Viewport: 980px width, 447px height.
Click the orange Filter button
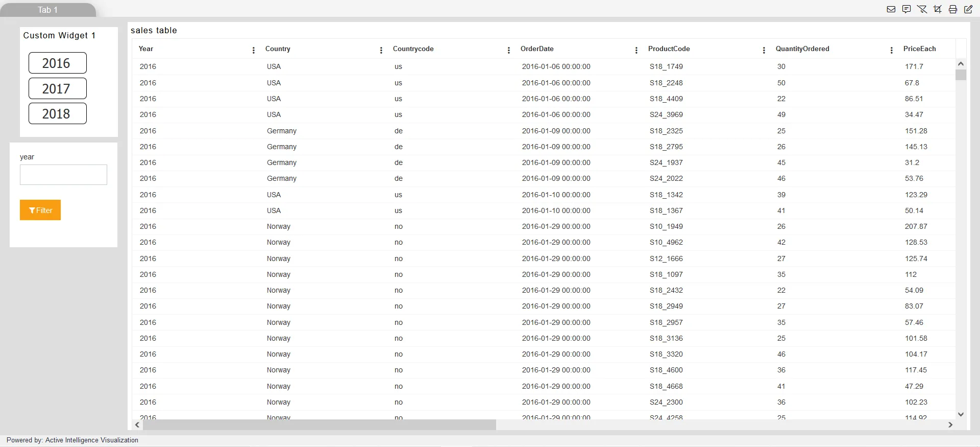(x=40, y=210)
